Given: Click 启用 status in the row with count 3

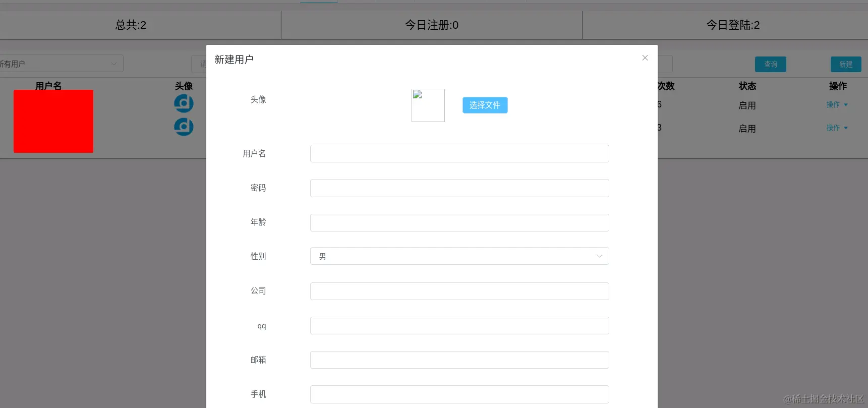Looking at the screenshot, I should 747,129.
